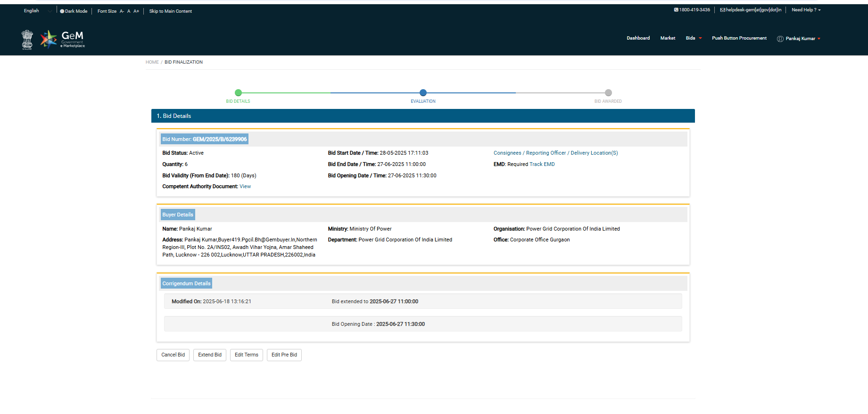Click the Bid End Date / Time value
The width and height of the screenshot is (868, 414).
[401, 165]
